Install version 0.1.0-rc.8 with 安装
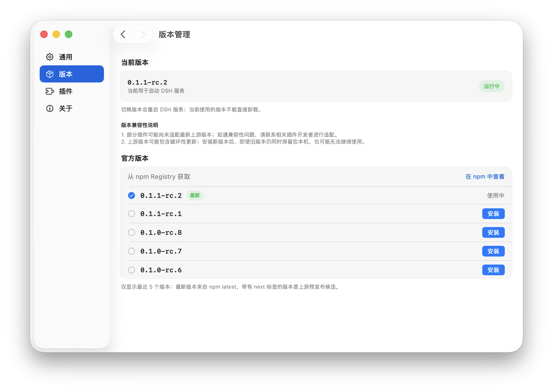This screenshot has height=392, width=553. tap(493, 232)
